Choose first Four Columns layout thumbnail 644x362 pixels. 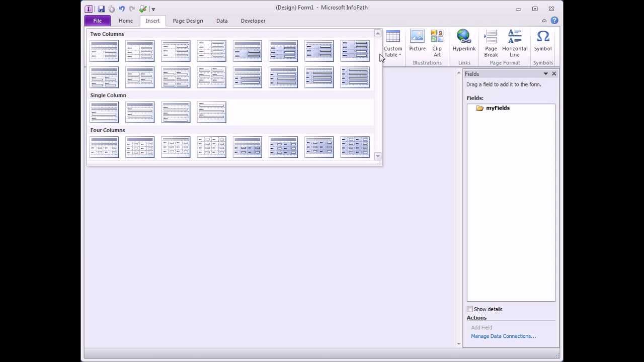click(104, 147)
